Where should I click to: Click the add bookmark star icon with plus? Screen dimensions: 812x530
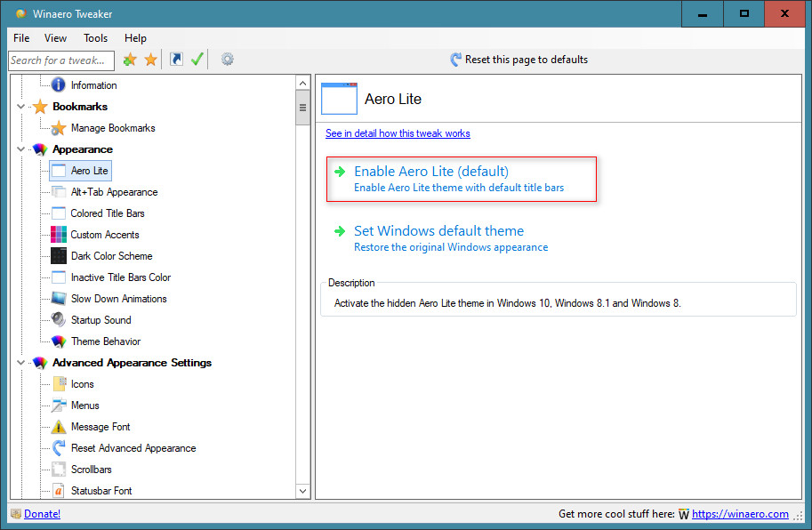point(130,60)
